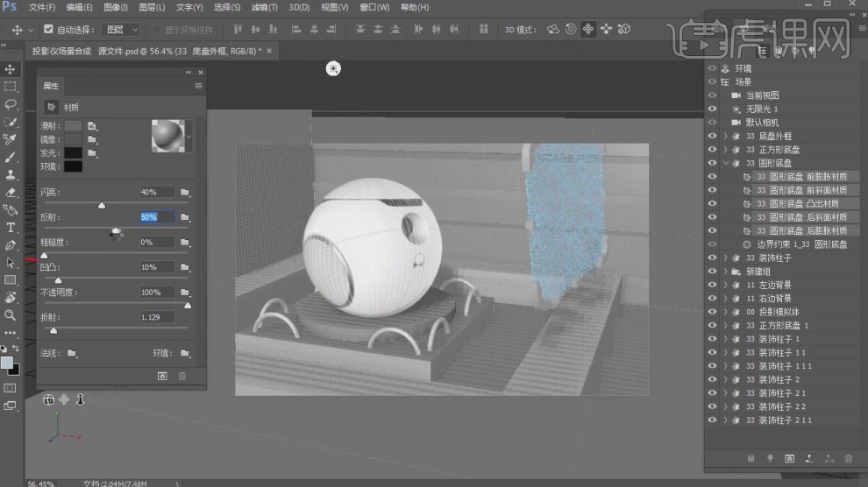Select the Path Selection tool
The image size is (868, 487).
tap(10, 263)
